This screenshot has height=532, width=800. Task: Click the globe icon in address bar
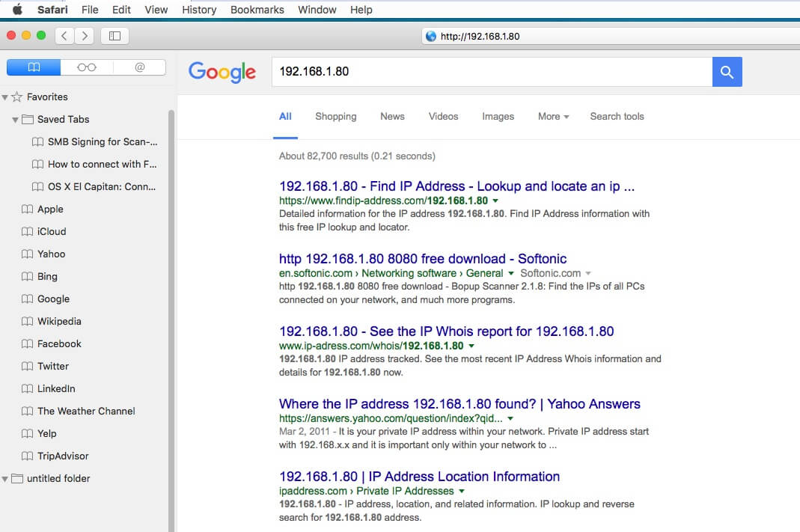[x=430, y=36]
